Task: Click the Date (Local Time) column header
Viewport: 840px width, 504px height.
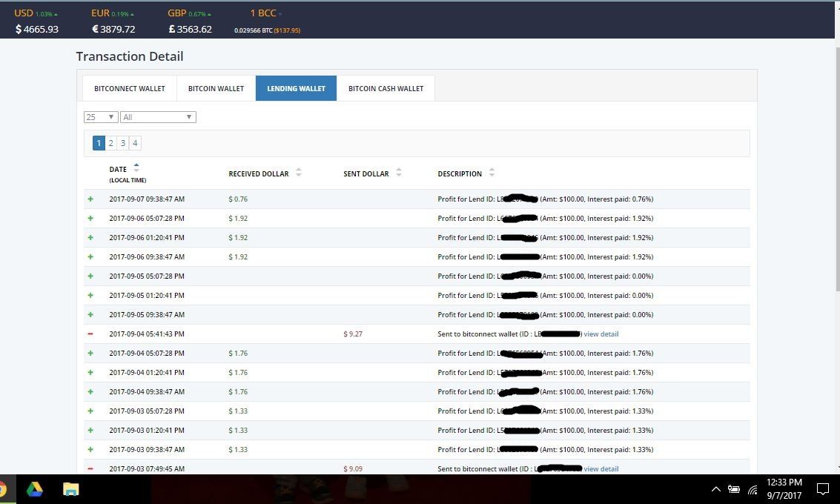Action: point(128,174)
